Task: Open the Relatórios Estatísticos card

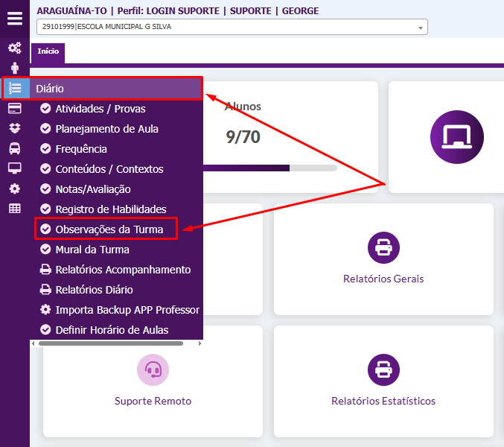Action: pyautogui.click(x=383, y=381)
